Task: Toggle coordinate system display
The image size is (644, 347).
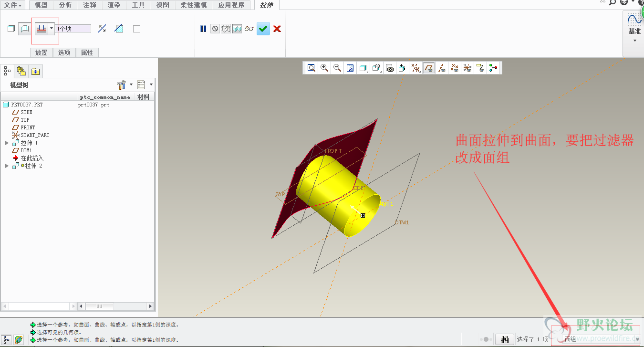Action: pos(468,68)
